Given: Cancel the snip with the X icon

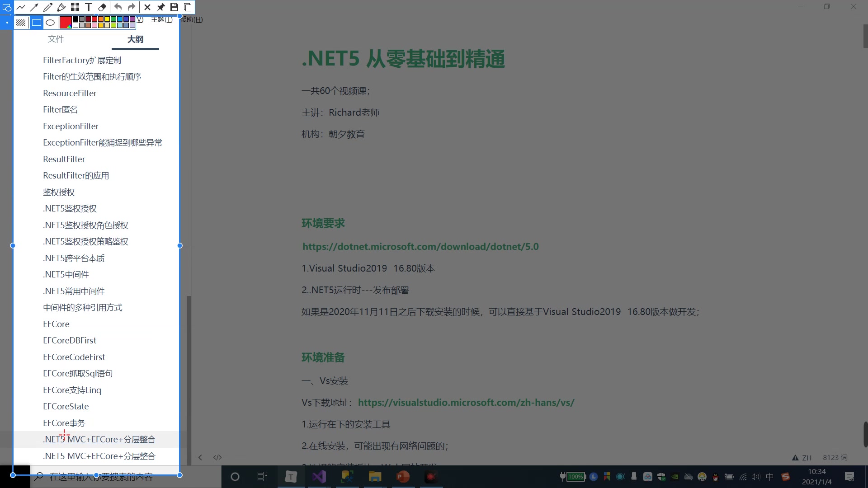Looking at the screenshot, I should click(147, 7).
